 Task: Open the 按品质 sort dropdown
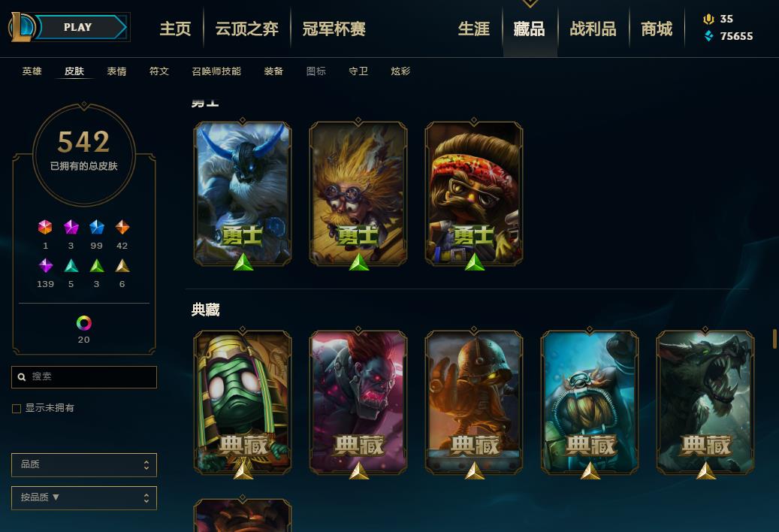pyautogui.click(x=84, y=497)
